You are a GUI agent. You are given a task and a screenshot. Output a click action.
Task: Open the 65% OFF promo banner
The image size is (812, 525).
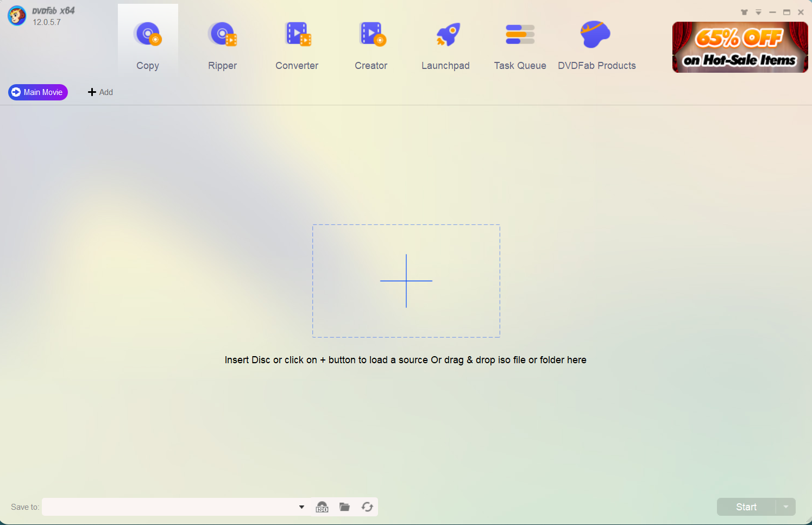pos(740,47)
